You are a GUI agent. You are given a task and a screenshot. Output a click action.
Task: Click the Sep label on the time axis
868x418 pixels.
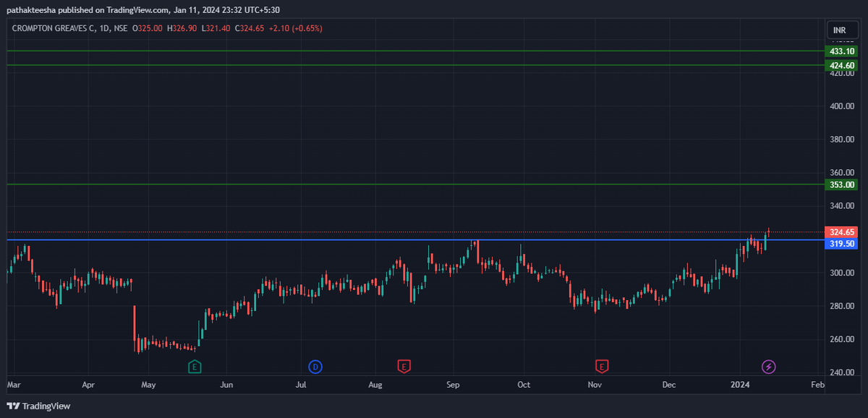[453, 385]
